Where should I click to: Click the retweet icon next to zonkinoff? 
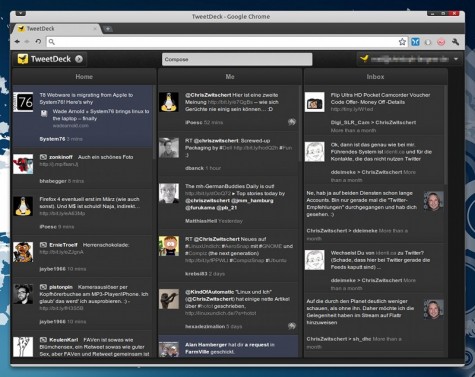coord(43,157)
